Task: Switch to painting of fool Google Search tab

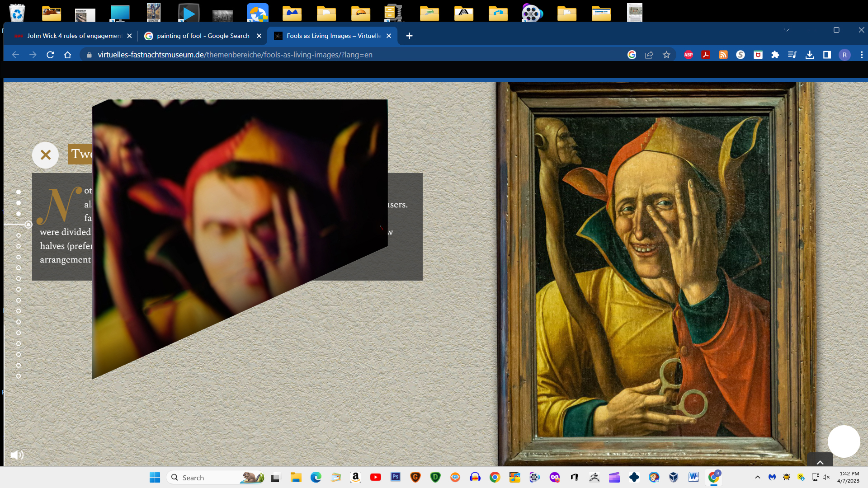Action: [x=203, y=36]
